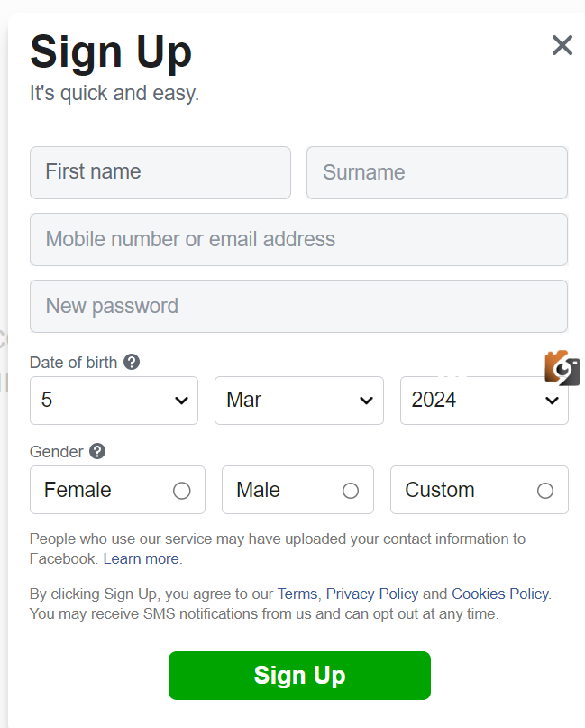This screenshot has width=585, height=728.
Task: Focus the First name input field
Action: (x=160, y=172)
